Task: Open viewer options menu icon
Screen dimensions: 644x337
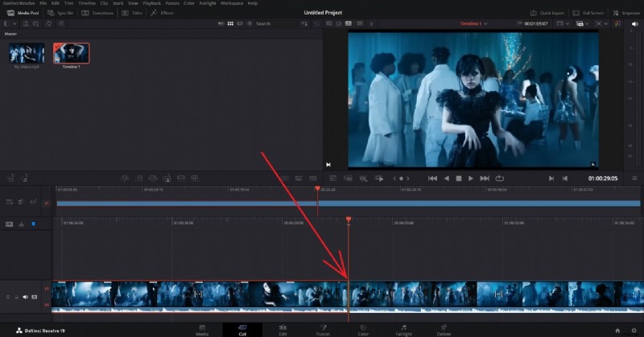Action: 634,179
